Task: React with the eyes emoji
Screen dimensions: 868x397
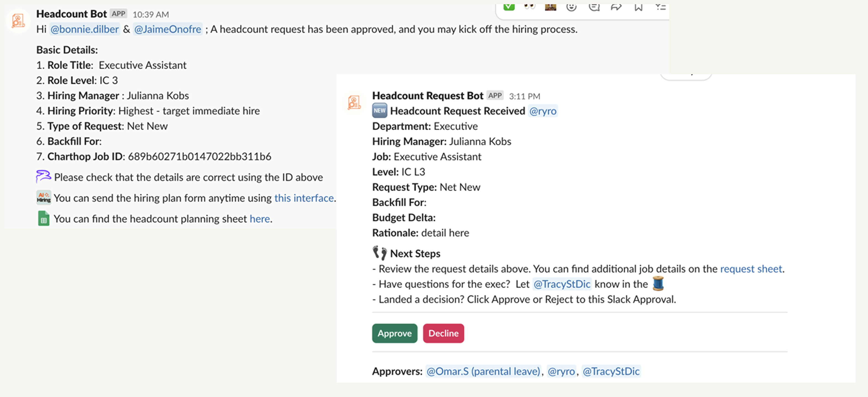Action: [x=529, y=7]
